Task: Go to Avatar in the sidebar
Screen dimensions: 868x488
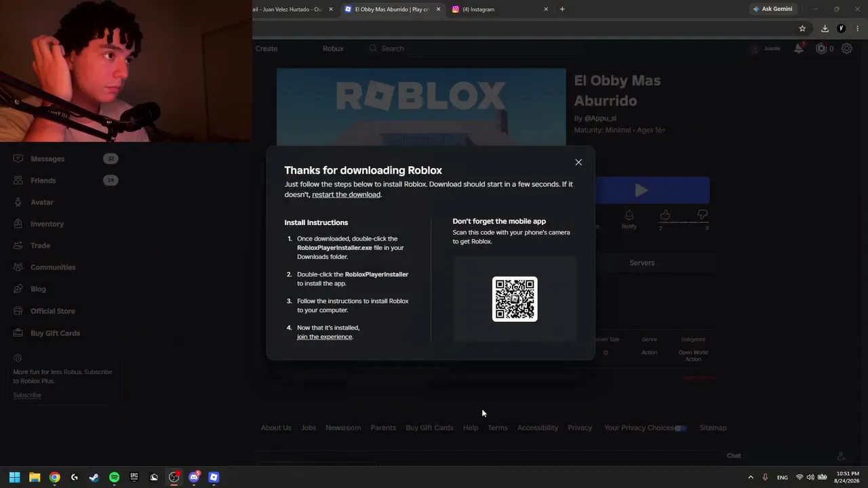Action: point(42,202)
